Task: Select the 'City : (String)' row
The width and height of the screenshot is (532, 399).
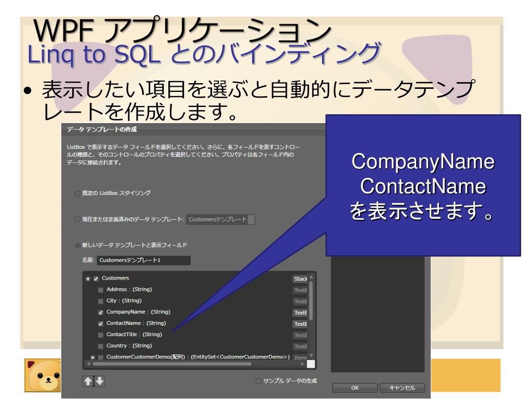Action: 124,301
